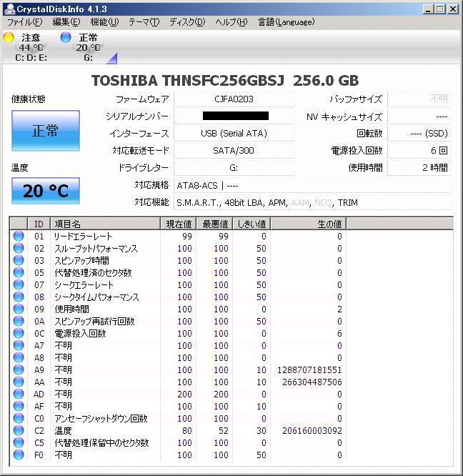Click the buffer size field 不明
Image resolution: width=463 pixels, height=476 pixels.
pos(419,99)
